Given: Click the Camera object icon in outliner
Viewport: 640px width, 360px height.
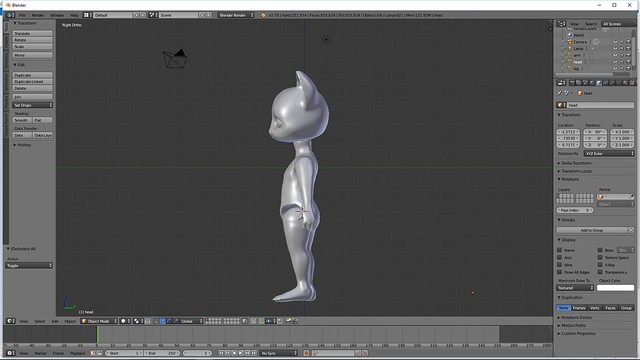Looking at the screenshot, I should [570, 42].
